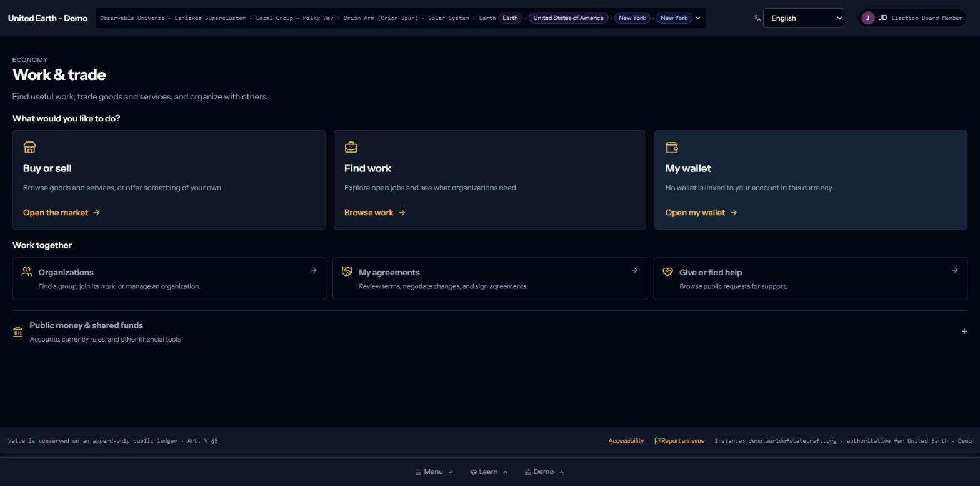
Task: Expand the location breadcrumb chevron
Action: pyautogui.click(x=698, y=18)
